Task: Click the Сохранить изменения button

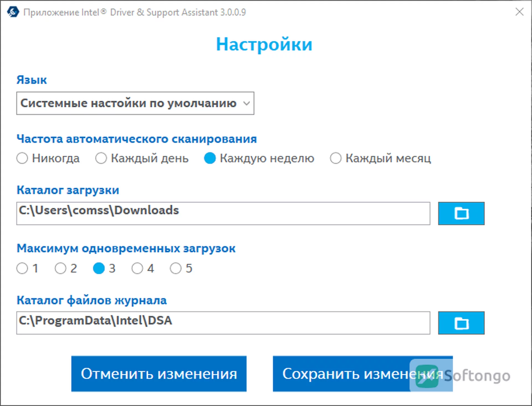Action: click(363, 374)
